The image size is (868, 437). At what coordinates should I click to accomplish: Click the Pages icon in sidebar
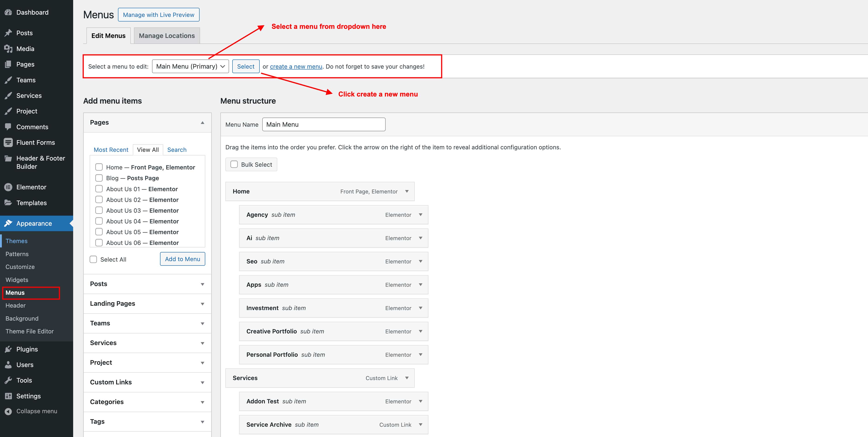[8, 64]
